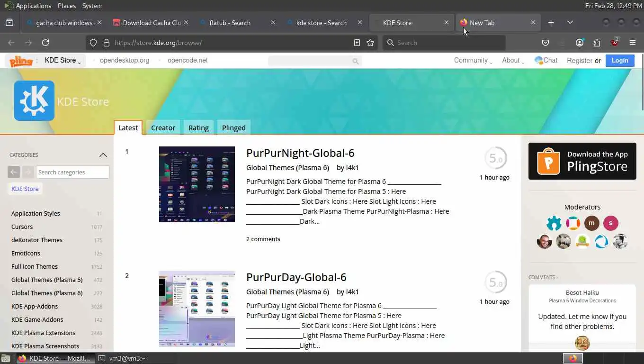Click the category forward arrow button

(x=27, y=172)
